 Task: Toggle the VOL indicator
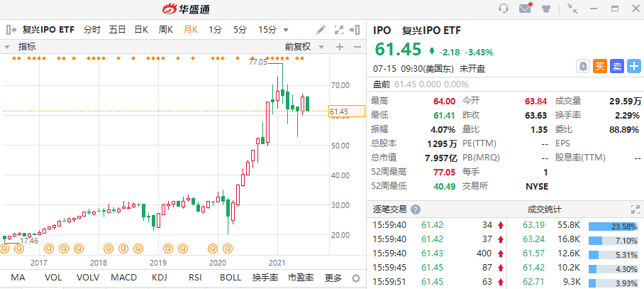coord(53,278)
